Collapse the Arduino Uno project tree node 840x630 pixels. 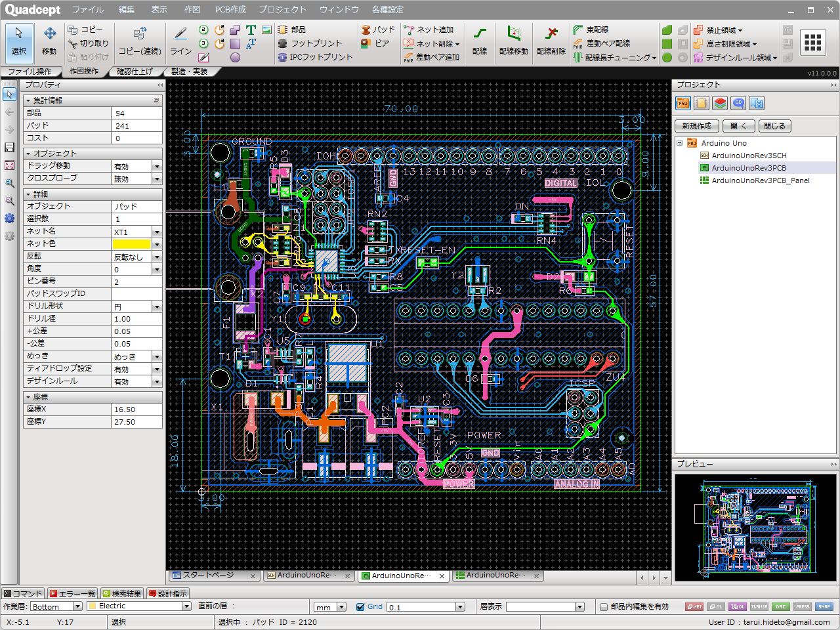(680, 143)
